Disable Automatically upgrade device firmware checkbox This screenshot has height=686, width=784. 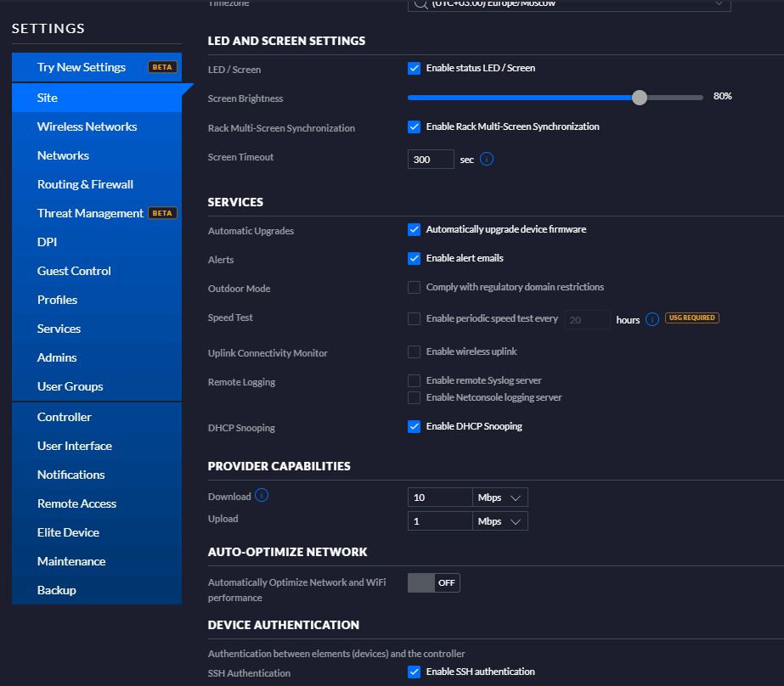point(415,229)
